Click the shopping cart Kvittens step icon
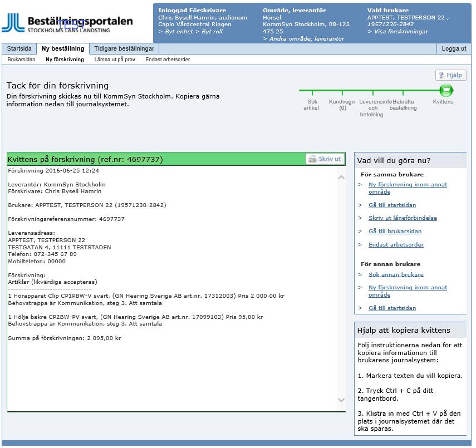This screenshot has width=476, height=448. tap(446, 90)
